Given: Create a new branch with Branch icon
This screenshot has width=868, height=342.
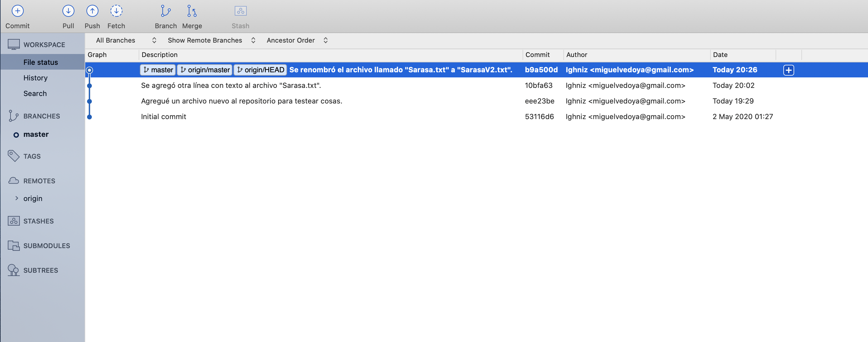Looking at the screenshot, I should click(165, 11).
